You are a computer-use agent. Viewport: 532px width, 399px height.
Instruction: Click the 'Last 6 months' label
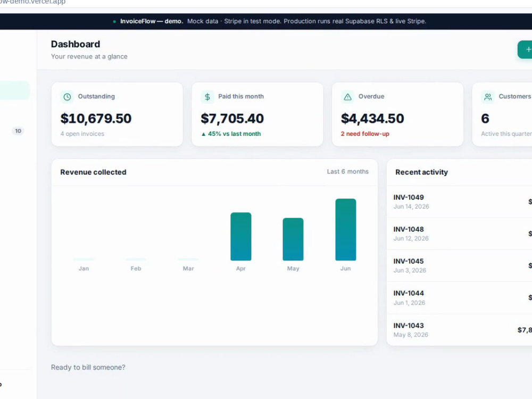[x=348, y=172]
